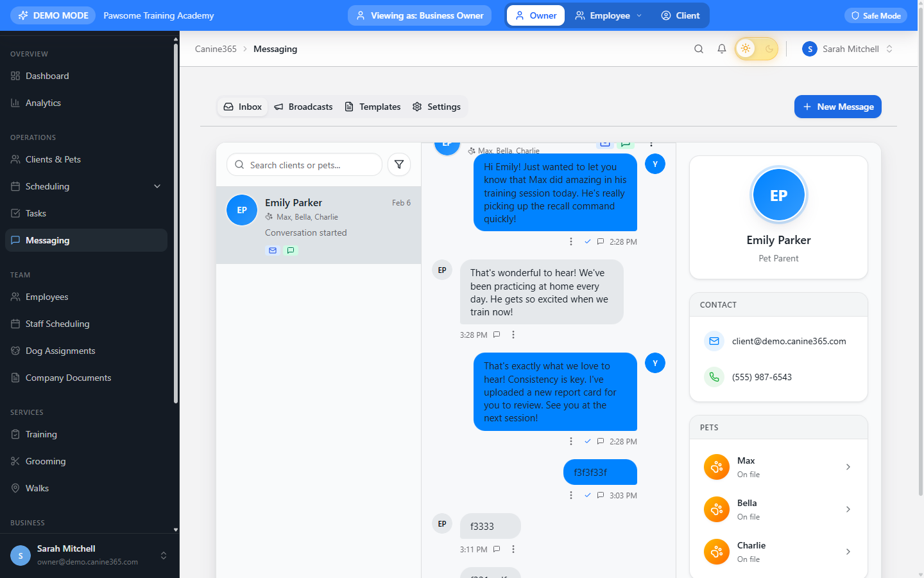Start a New Message
Screen dimensions: 924x578
point(838,107)
